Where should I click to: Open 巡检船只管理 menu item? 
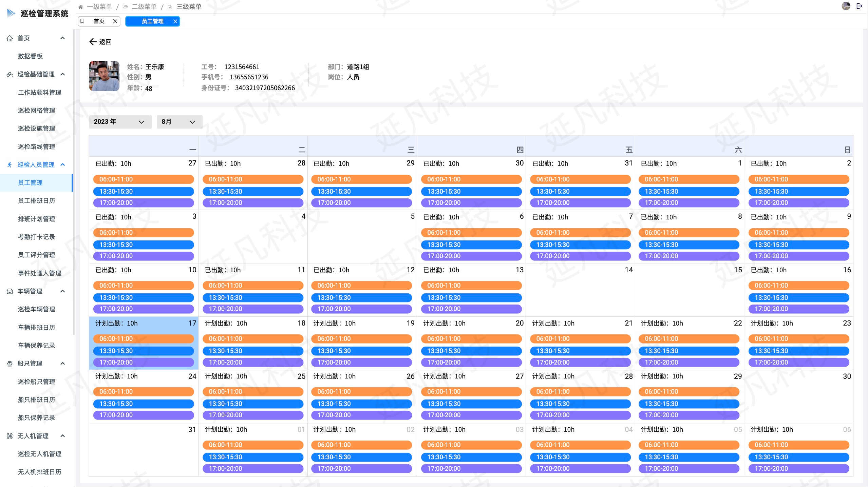(36, 382)
